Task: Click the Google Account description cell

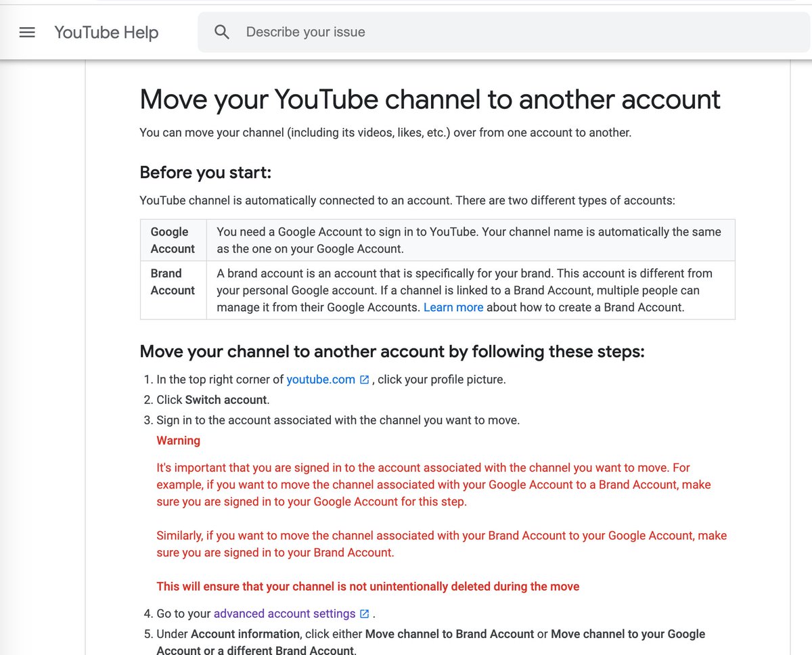Action: [x=470, y=240]
